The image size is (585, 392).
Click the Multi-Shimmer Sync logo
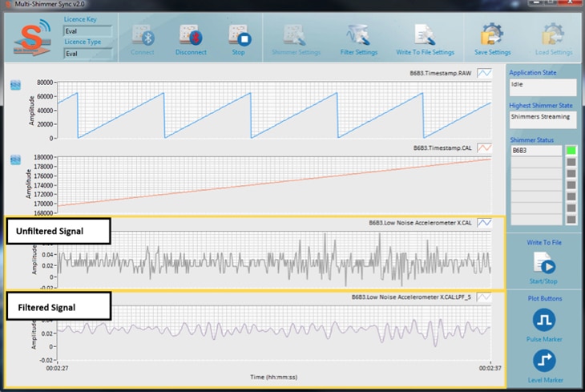tap(33, 38)
